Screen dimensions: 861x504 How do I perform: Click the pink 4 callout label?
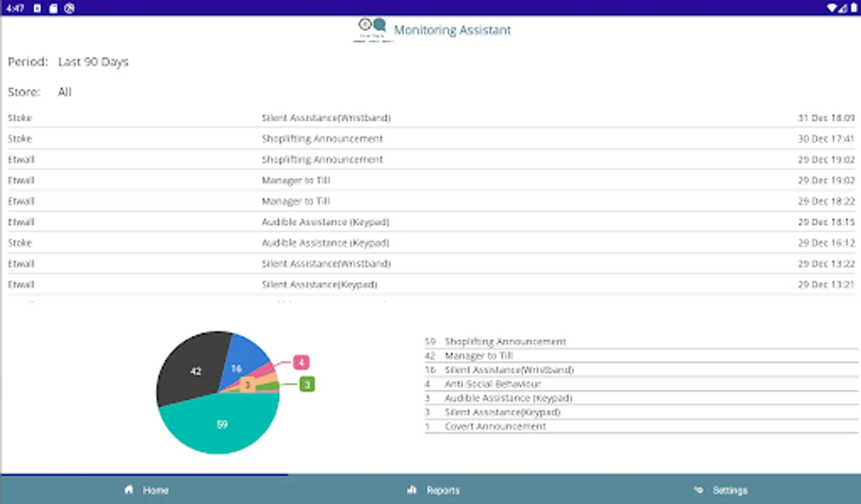coord(301,362)
